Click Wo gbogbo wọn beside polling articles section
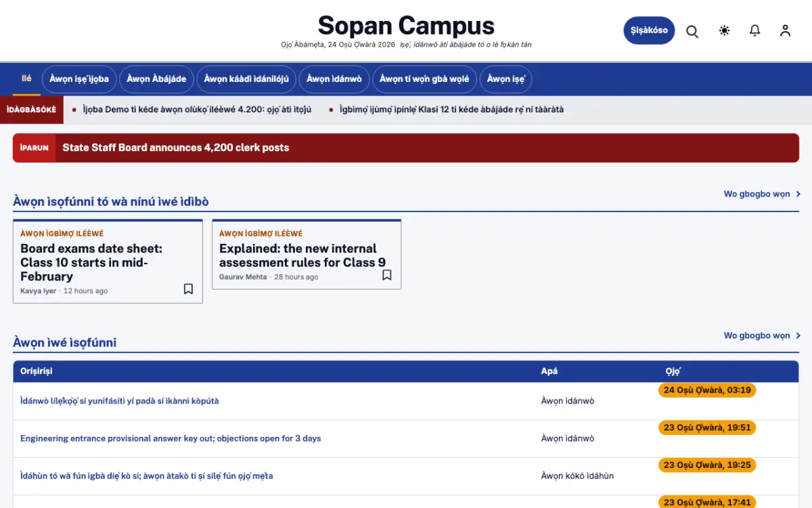The width and height of the screenshot is (812, 508). [762, 194]
